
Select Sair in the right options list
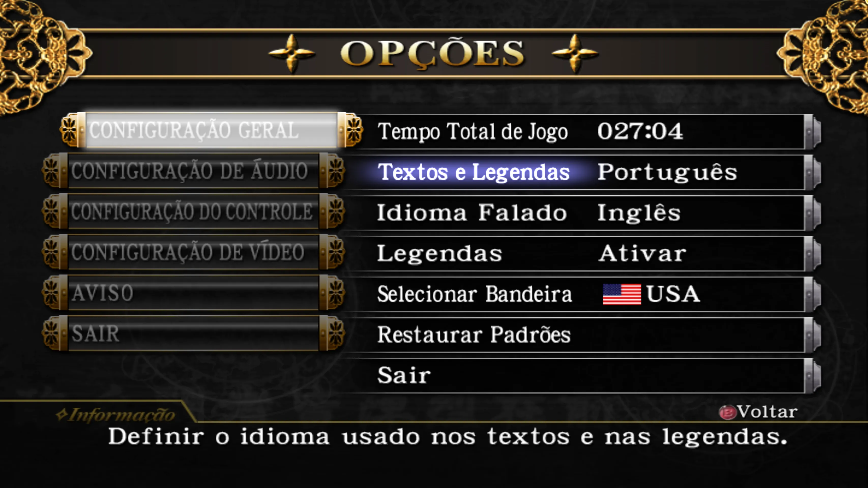(404, 375)
